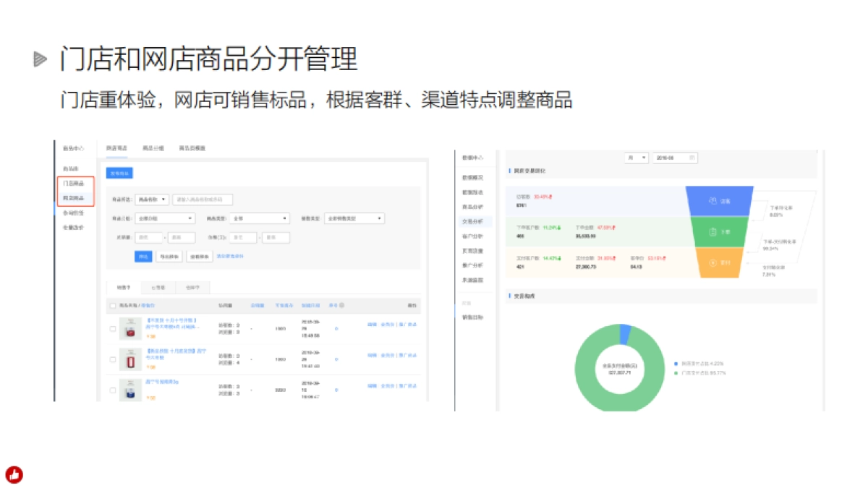The width and height of the screenshot is (868, 488).
Task: Open the 商品分组 dropdown in the filters
Action: [166, 218]
